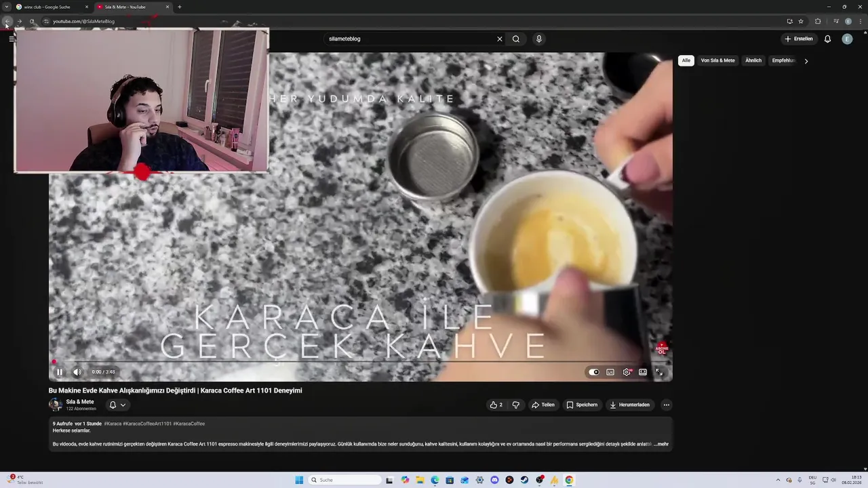This screenshot has width=868, height=488.
Task: Dislike the video with the thumbs-down icon
Action: tap(515, 405)
